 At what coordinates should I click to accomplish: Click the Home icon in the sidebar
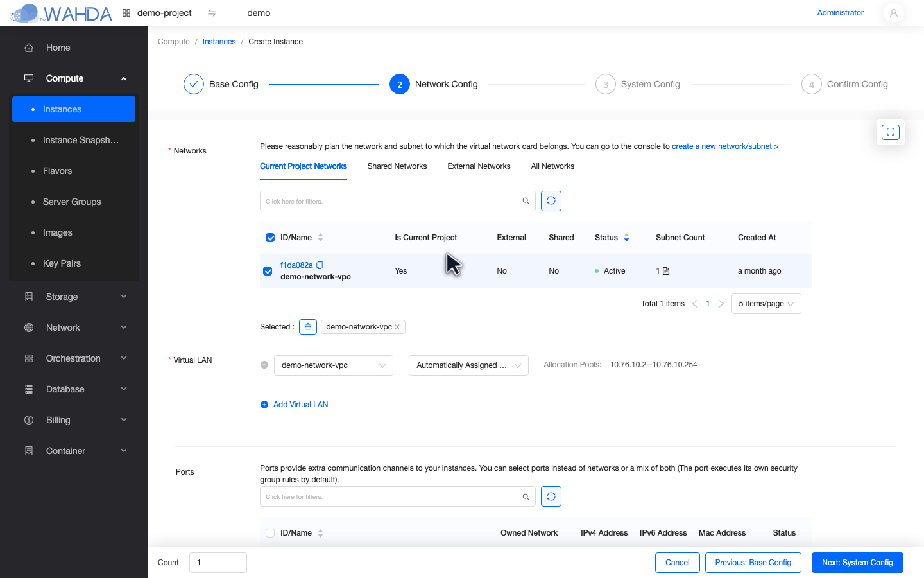(29, 48)
